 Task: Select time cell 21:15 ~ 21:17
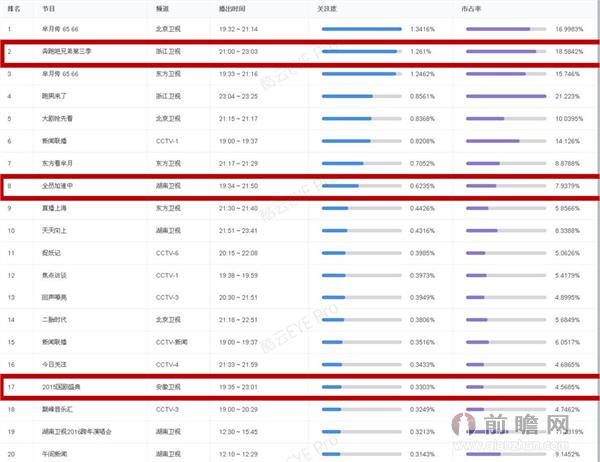point(238,119)
